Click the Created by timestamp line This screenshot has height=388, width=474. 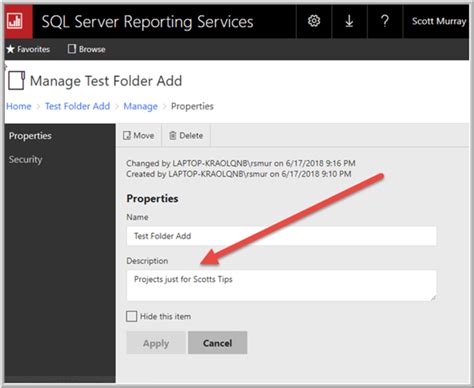tap(239, 174)
